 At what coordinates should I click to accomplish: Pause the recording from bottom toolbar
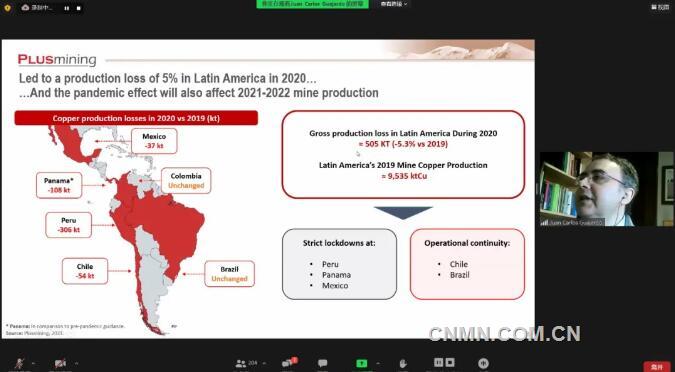438,363
